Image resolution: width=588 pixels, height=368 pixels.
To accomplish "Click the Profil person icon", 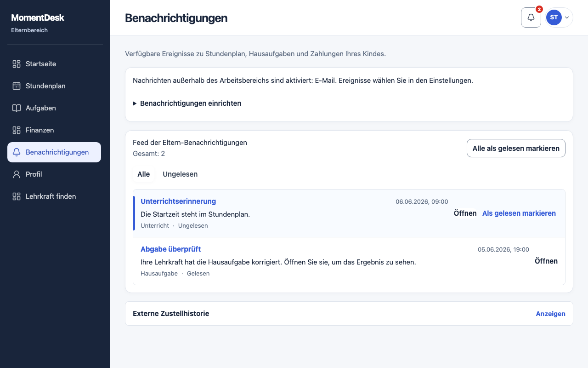I will point(17,174).
